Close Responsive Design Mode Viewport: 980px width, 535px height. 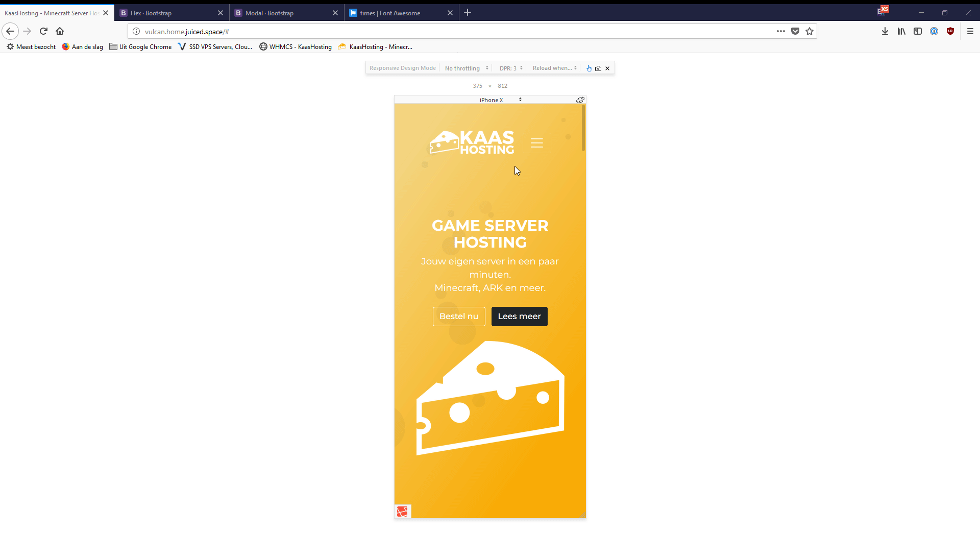click(607, 68)
